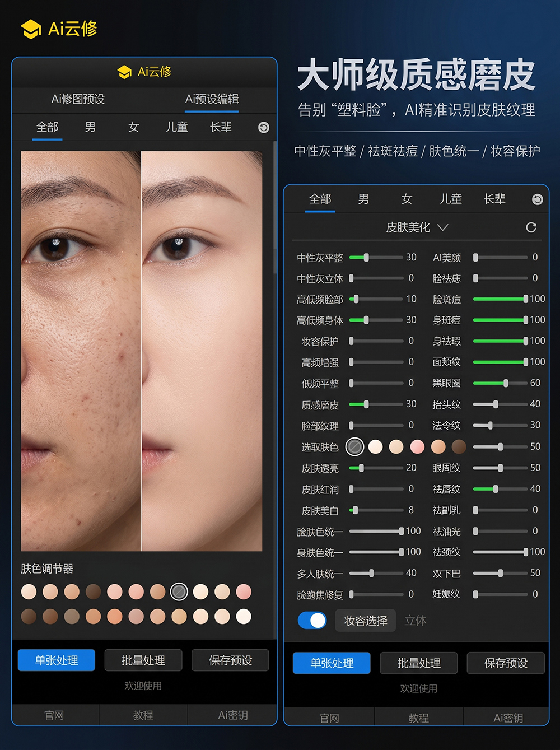Open the 妆容选择 selector

[x=366, y=621]
